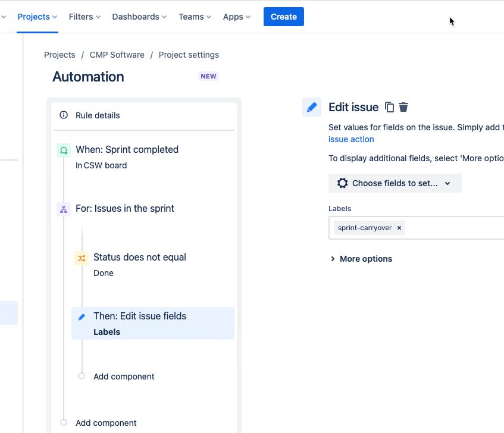Click the blue Create button
The height and width of the screenshot is (433, 504).
[x=283, y=17]
